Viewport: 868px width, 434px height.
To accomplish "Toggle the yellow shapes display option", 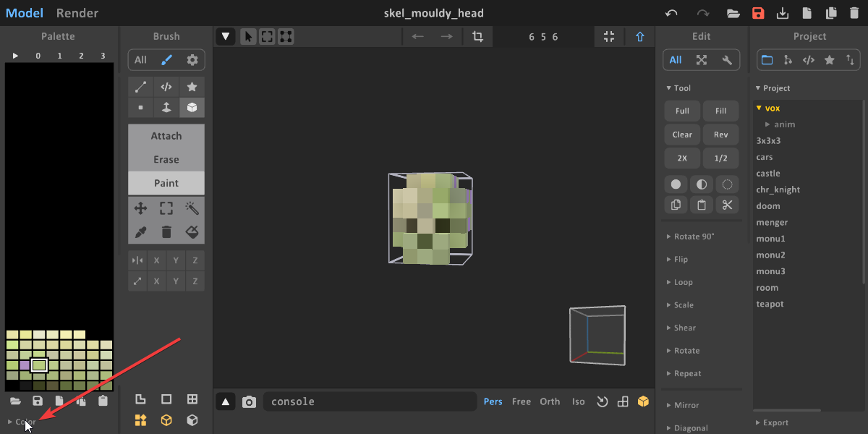I will 140,420.
